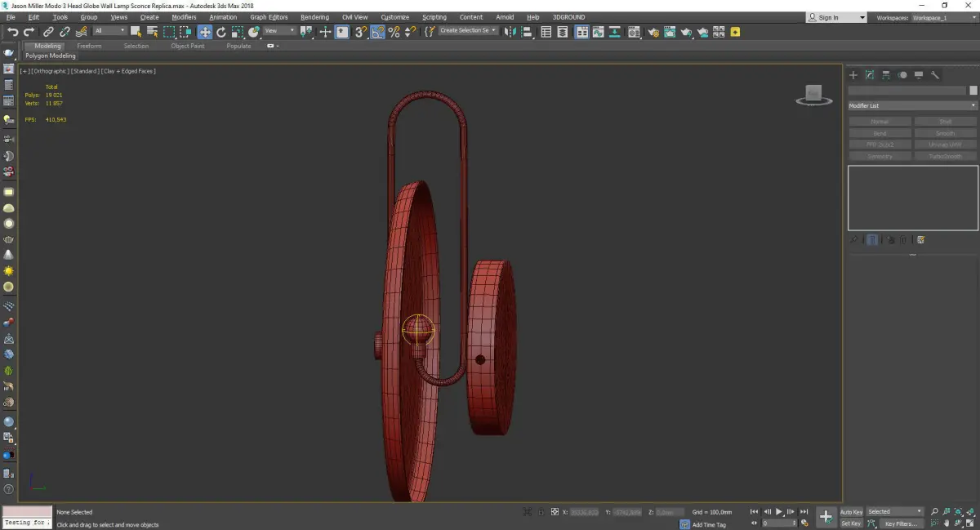Toggle the 3D Snaps button
Image resolution: width=980 pixels, height=530 pixels.
[360, 32]
